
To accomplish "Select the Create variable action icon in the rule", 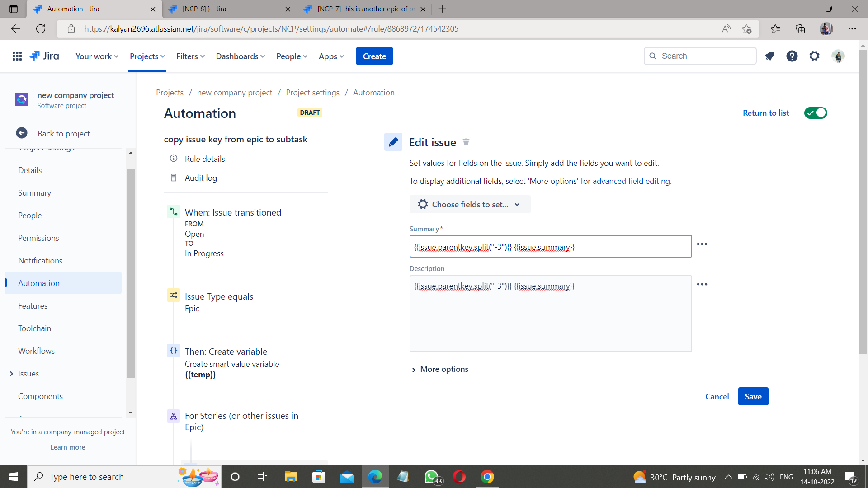I will pyautogui.click(x=174, y=351).
